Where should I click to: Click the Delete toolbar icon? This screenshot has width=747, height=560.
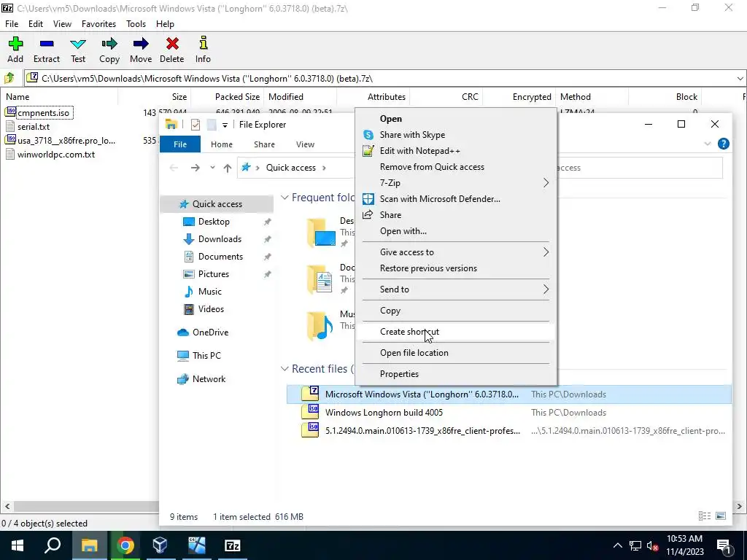tap(172, 50)
